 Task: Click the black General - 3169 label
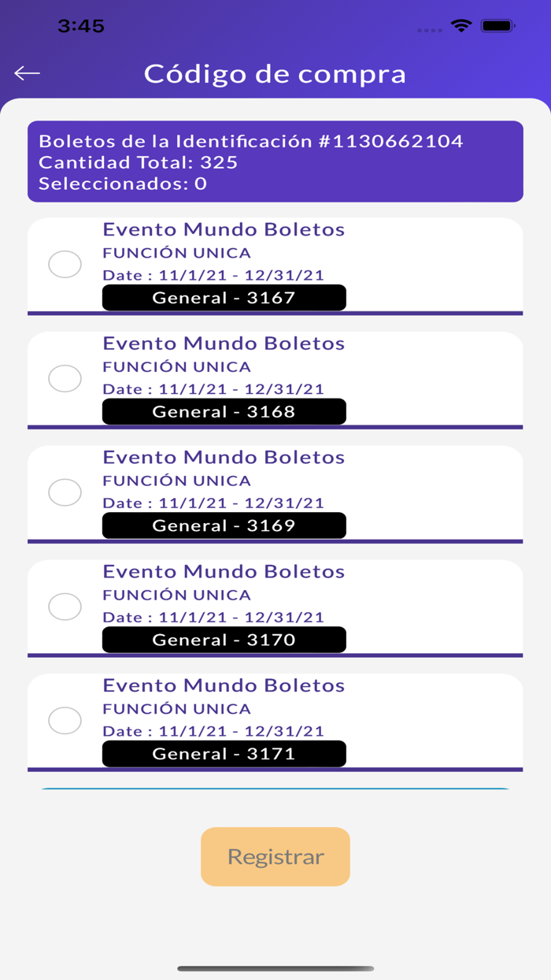point(224,525)
